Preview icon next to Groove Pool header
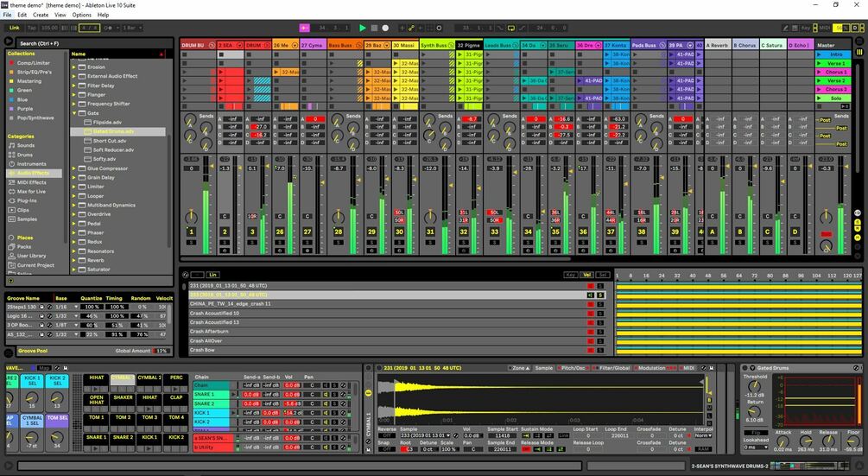 pos(9,352)
